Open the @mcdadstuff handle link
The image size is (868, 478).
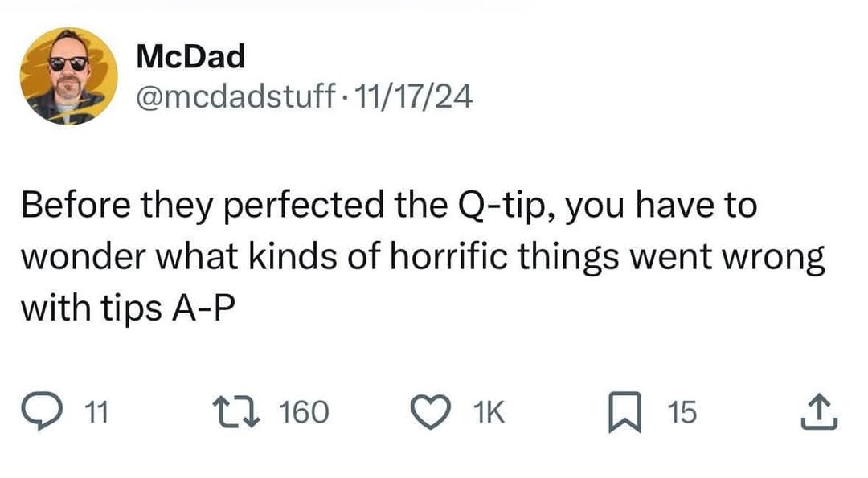click(235, 98)
